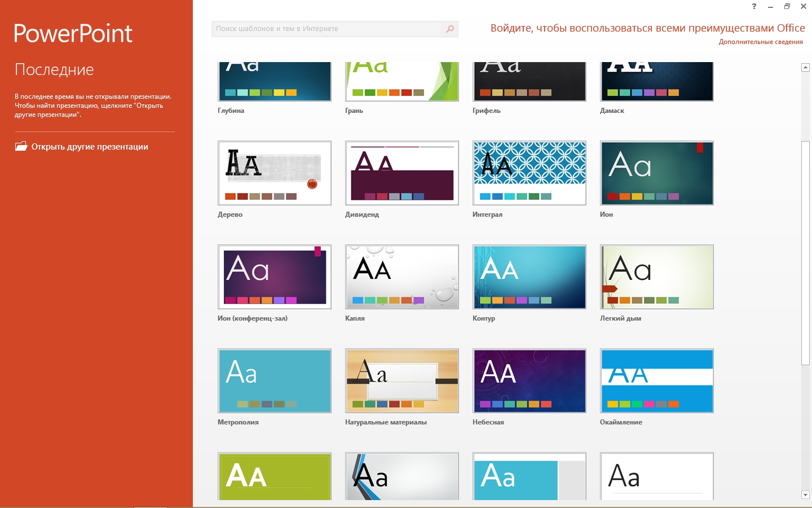The height and width of the screenshot is (508, 812).
Task: Select the Капля theme thumbnail
Action: [402, 277]
